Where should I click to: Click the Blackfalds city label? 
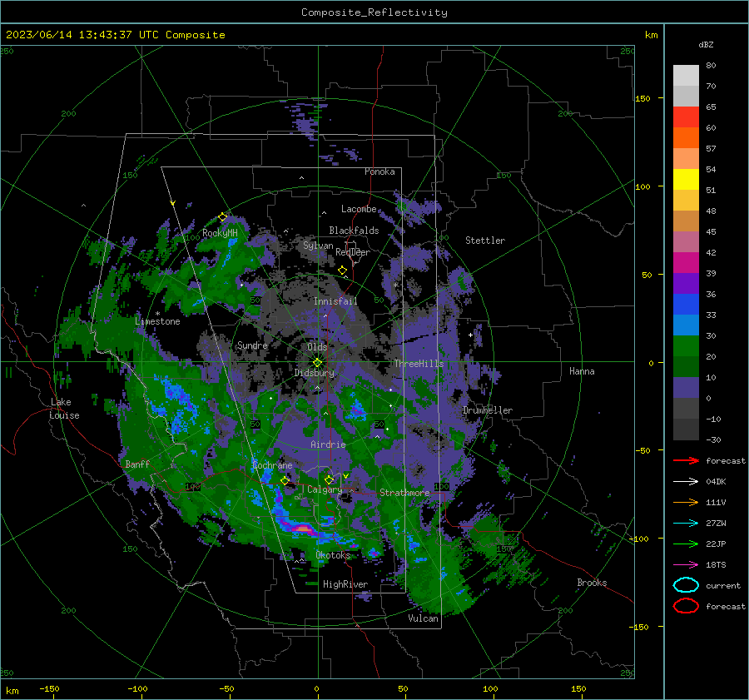point(354,231)
